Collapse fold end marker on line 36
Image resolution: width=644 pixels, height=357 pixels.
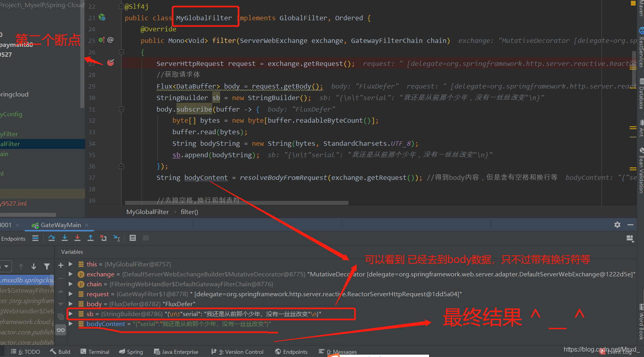pyautogui.click(x=122, y=166)
